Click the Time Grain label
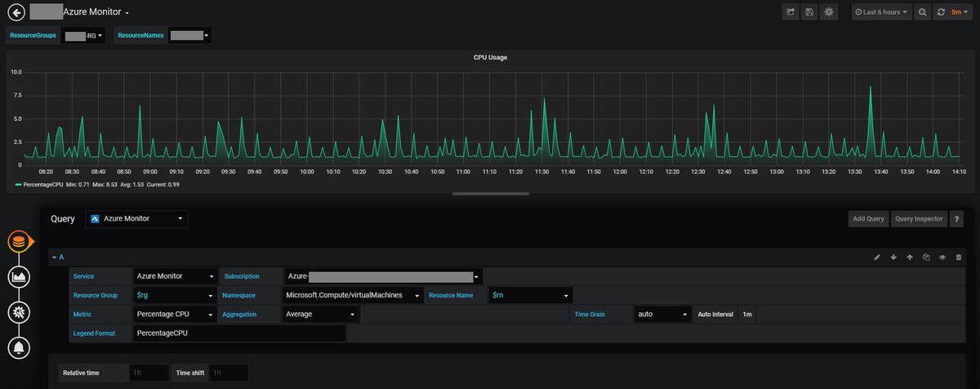This screenshot has height=389, width=980. (x=590, y=313)
